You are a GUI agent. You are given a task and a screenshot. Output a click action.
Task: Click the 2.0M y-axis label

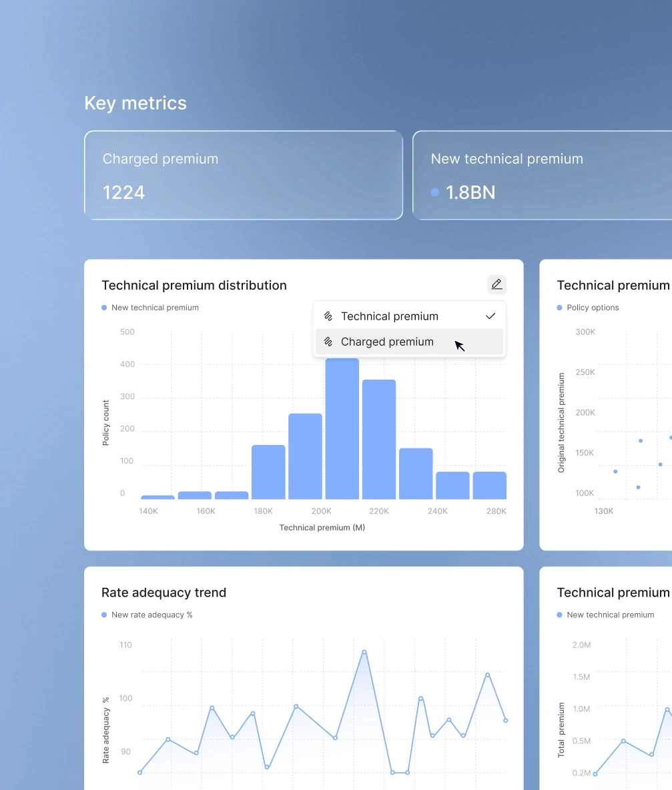(x=581, y=645)
